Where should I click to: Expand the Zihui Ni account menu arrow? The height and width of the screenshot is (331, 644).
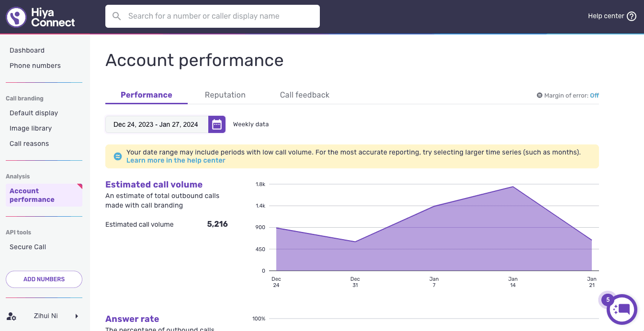click(77, 316)
